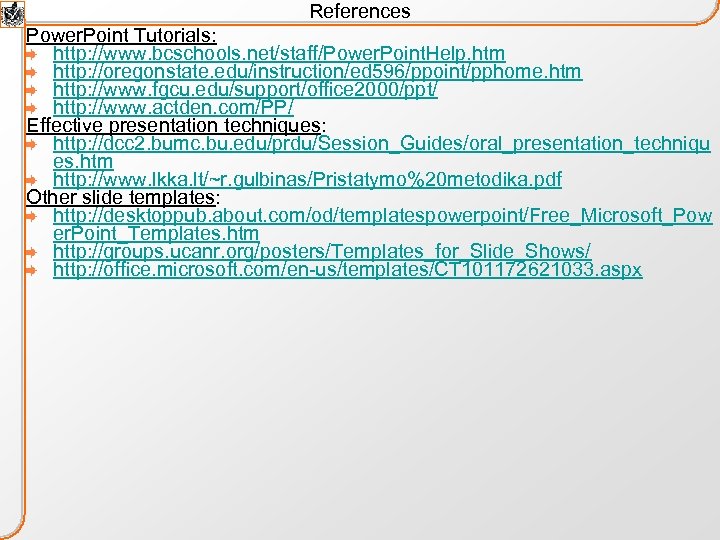Click the Other slide templates heading

point(123,197)
